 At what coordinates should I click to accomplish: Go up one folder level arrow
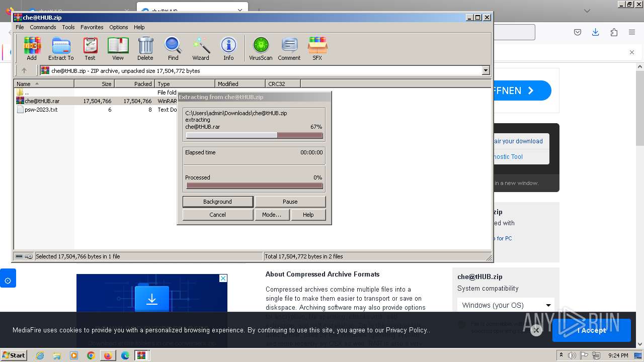pos(24,71)
